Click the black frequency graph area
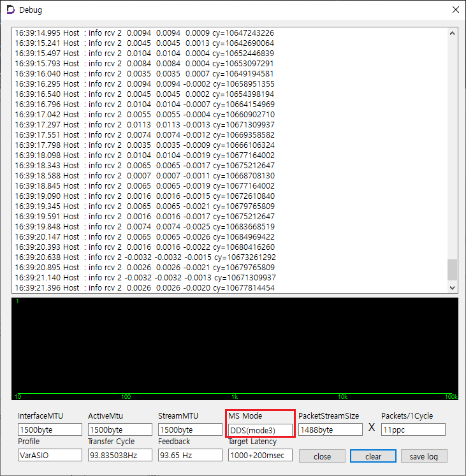466x476 pixels. point(235,347)
